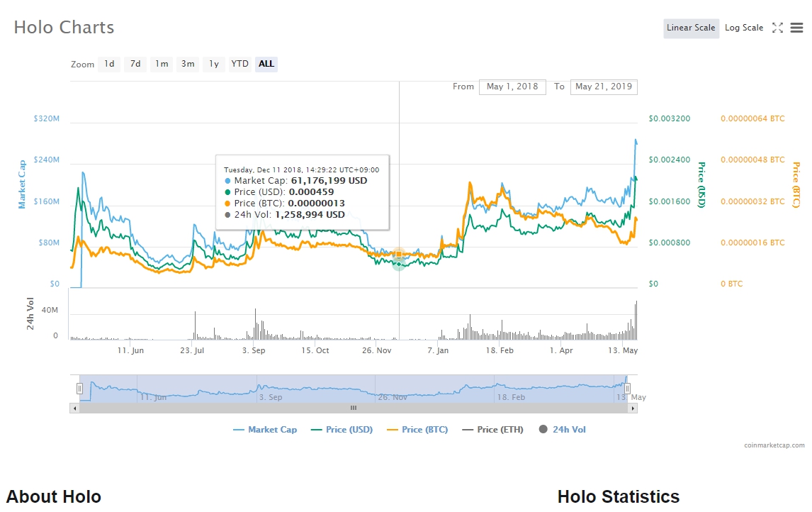
Task: Set zoom range to 1y
Action: pyautogui.click(x=214, y=64)
